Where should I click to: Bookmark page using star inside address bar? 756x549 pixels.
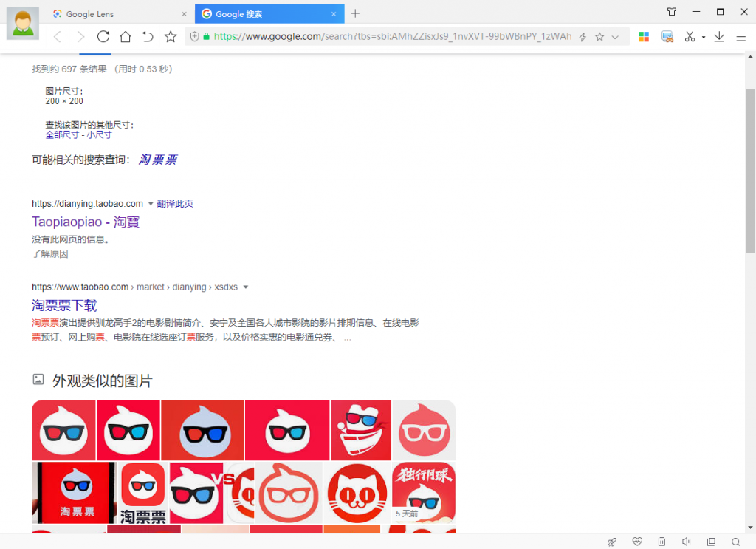(x=599, y=37)
